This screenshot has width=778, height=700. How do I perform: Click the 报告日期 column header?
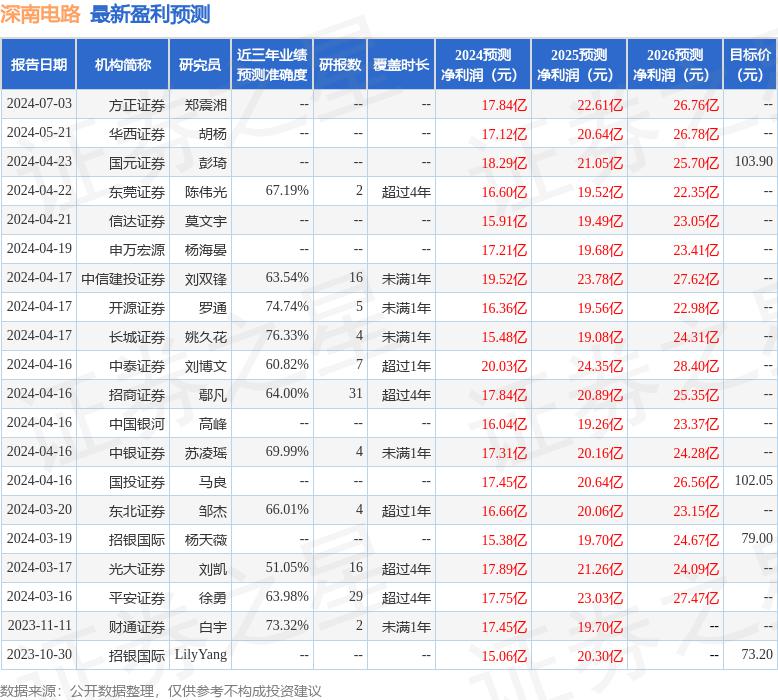(39, 65)
